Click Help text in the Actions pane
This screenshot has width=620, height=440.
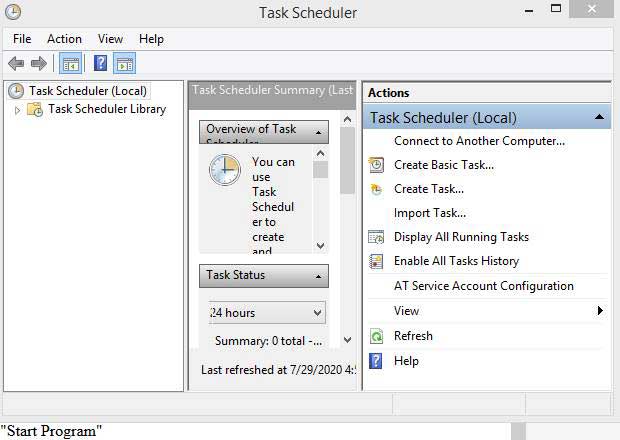coord(406,361)
